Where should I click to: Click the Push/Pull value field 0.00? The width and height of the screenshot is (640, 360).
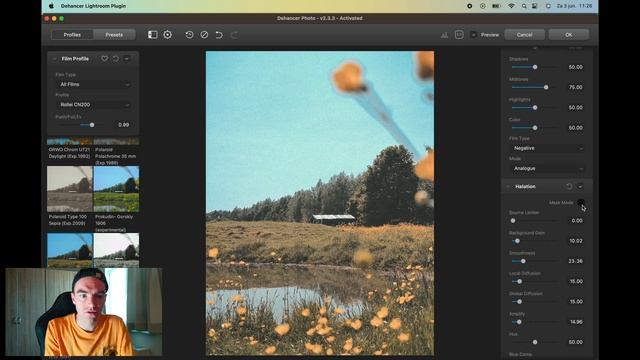pos(123,125)
